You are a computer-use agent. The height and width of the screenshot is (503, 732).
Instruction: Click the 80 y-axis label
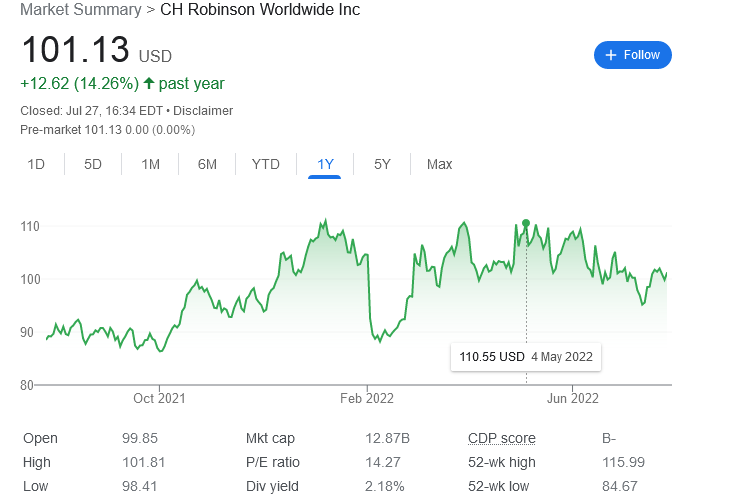[x=27, y=385]
